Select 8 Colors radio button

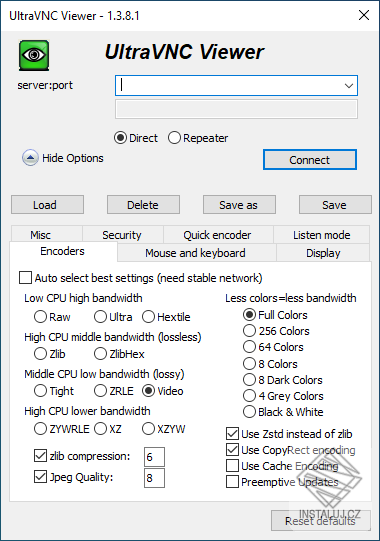click(249, 364)
